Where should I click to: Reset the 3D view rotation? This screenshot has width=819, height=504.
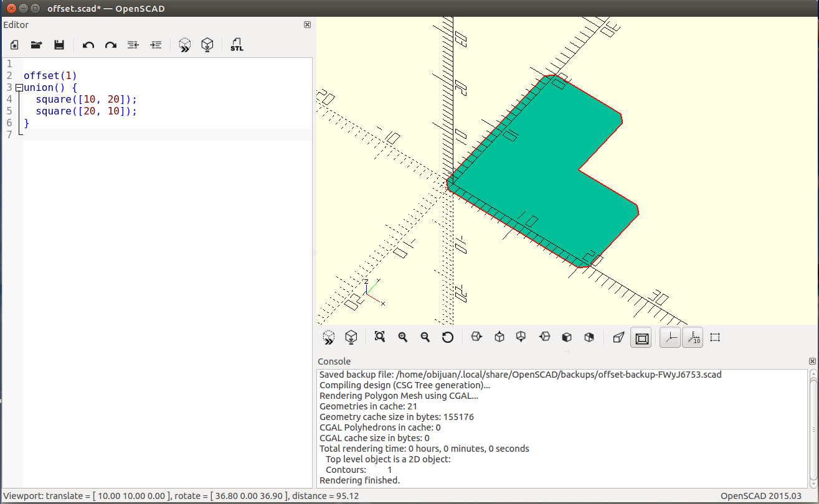point(448,337)
